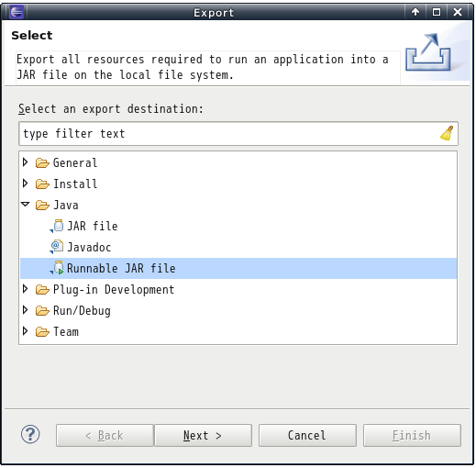
Task: Clear filter with the broom icon
Action: click(x=447, y=133)
